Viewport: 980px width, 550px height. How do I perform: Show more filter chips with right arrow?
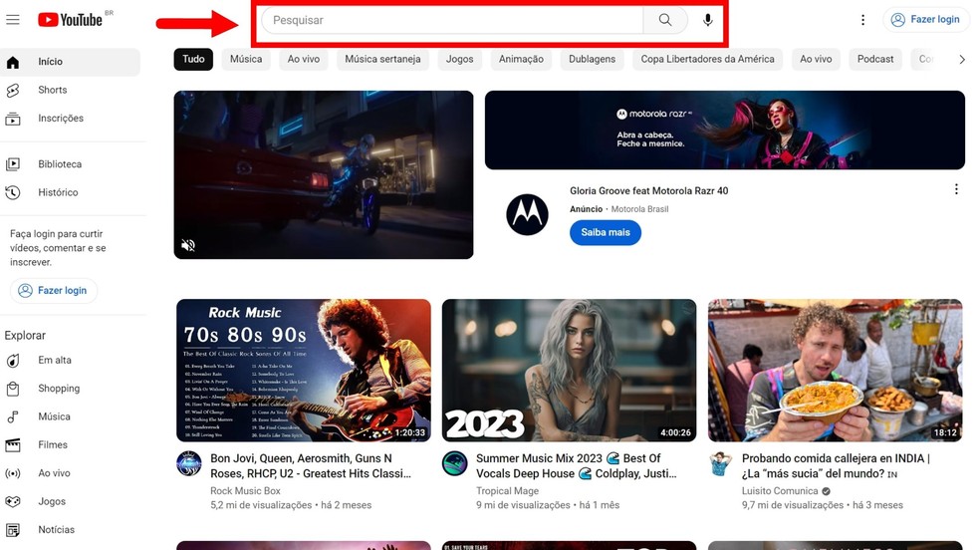pyautogui.click(x=962, y=60)
